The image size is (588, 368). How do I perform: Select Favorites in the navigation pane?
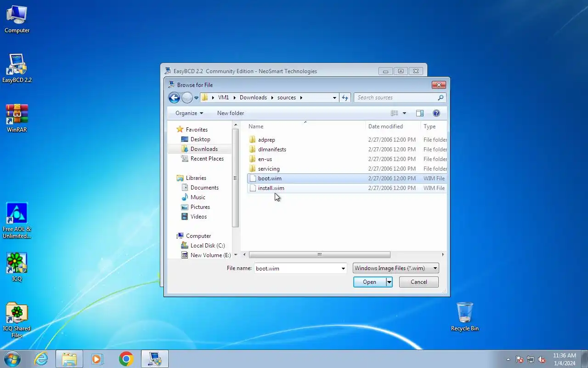pyautogui.click(x=197, y=130)
